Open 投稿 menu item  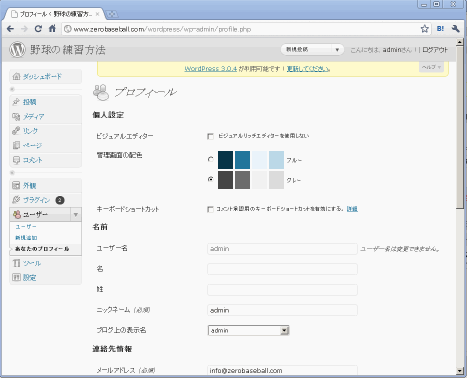[x=30, y=102]
